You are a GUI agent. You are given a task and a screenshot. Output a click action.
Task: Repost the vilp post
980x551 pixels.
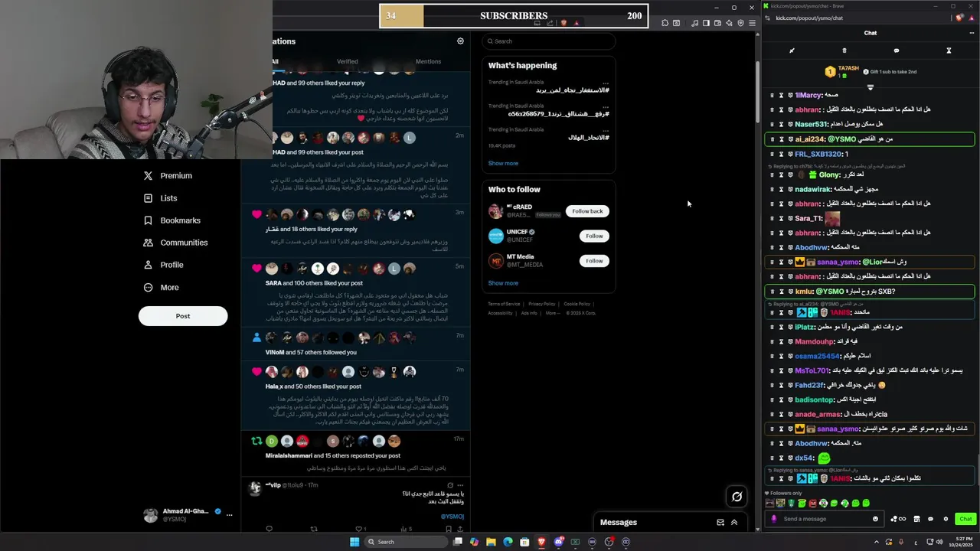tap(313, 529)
